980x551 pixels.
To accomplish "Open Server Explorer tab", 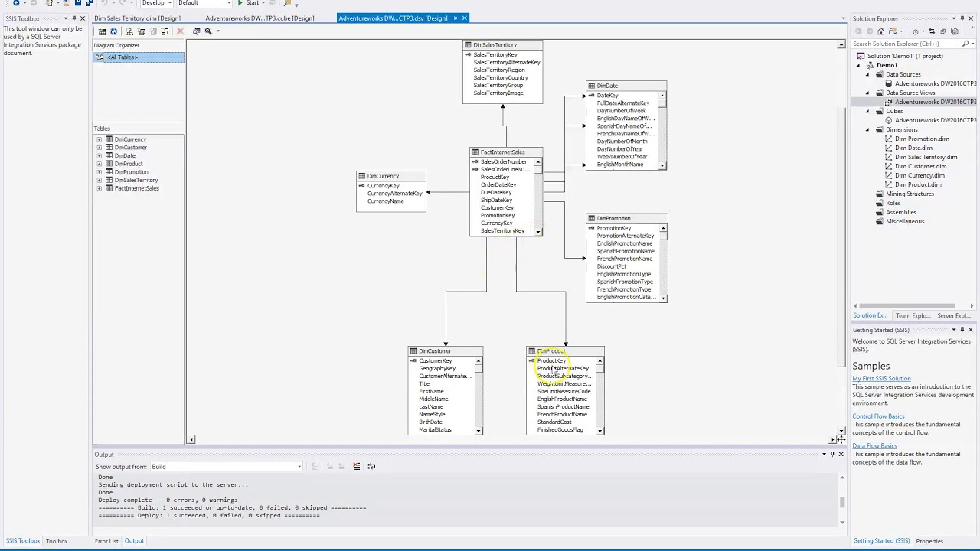I will [954, 315].
